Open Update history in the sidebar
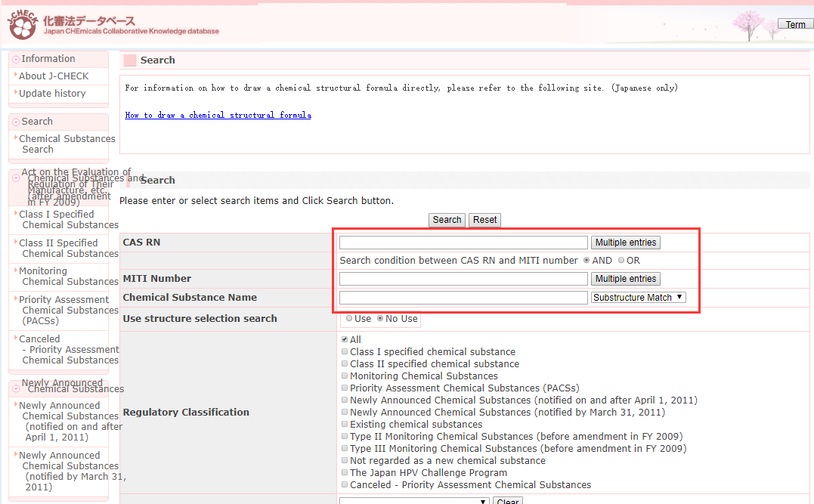 pyautogui.click(x=52, y=94)
